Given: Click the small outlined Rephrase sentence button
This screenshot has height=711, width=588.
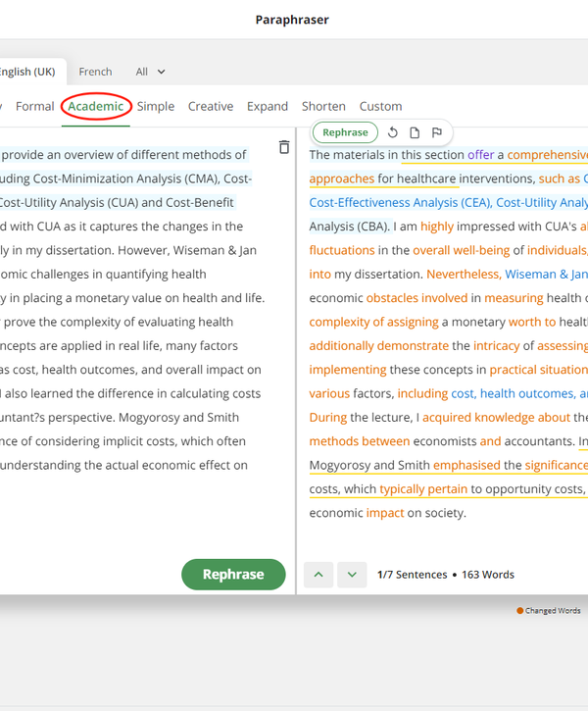Looking at the screenshot, I should [x=345, y=132].
